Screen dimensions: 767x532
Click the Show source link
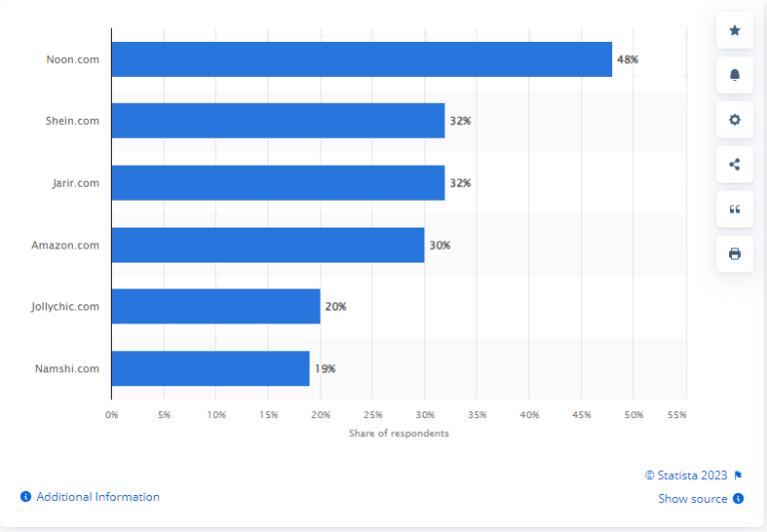point(693,499)
